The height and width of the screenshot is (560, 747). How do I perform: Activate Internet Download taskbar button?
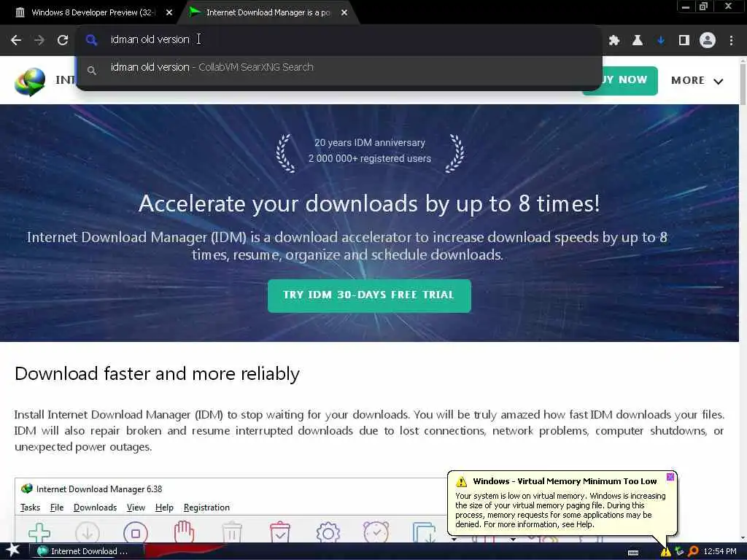point(86,551)
